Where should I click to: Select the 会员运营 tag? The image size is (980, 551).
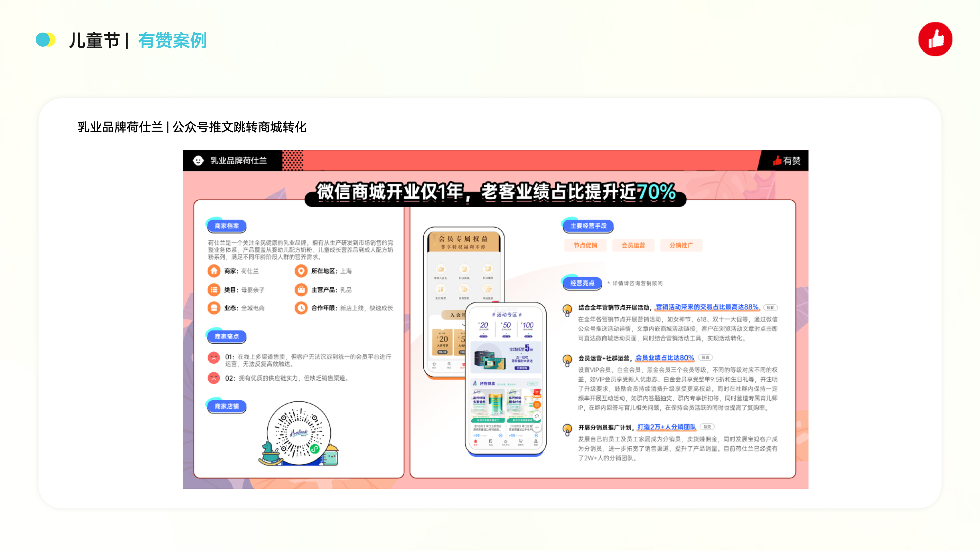point(633,245)
